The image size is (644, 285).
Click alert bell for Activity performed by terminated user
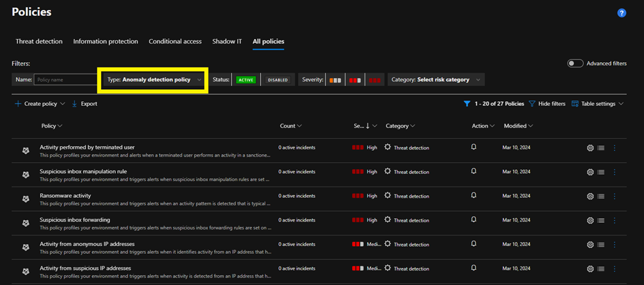pos(473,147)
